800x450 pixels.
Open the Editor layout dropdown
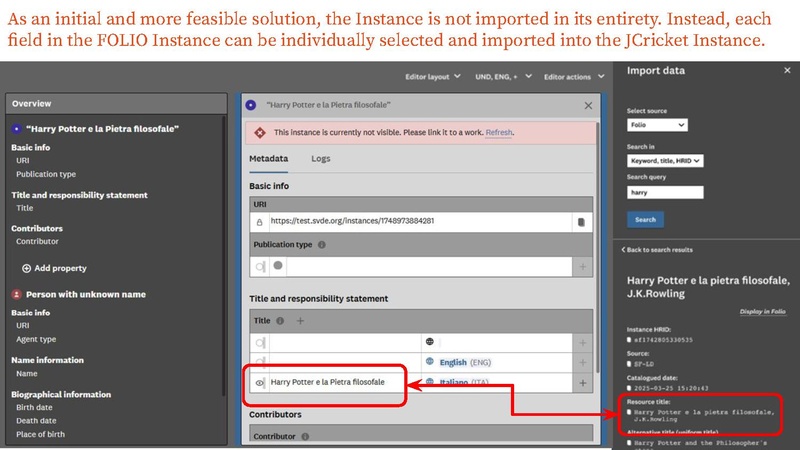(x=432, y=76)
